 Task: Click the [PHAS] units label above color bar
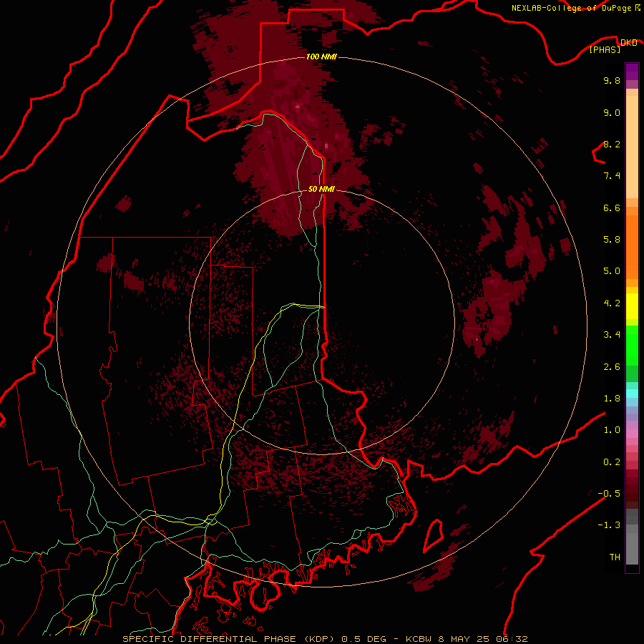coord(605,49)
